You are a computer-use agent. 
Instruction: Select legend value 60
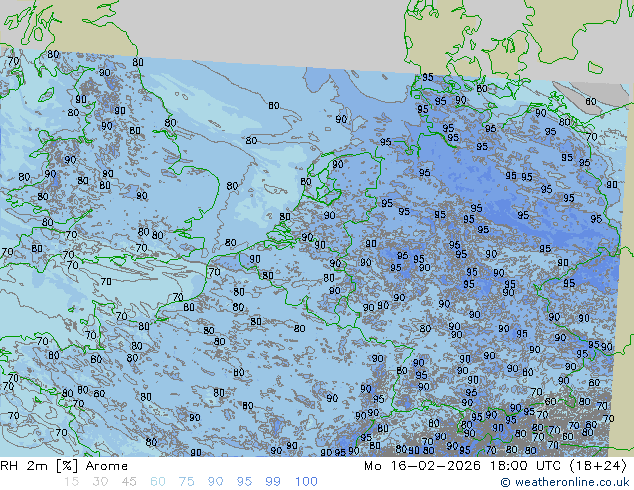point(158,482)
